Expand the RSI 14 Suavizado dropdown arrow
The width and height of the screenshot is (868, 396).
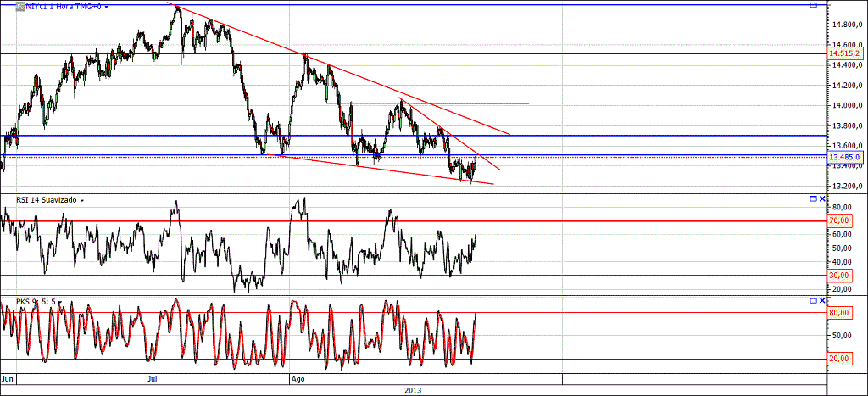pyautogui.click(x=82, y=200)
